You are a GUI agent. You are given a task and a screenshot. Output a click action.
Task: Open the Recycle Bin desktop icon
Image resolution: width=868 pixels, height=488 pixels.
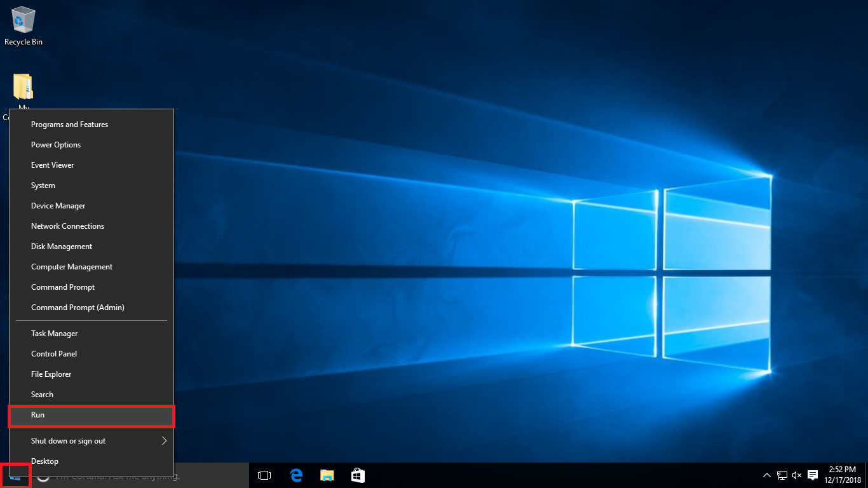pyautogui.click(x=24, y=25)
